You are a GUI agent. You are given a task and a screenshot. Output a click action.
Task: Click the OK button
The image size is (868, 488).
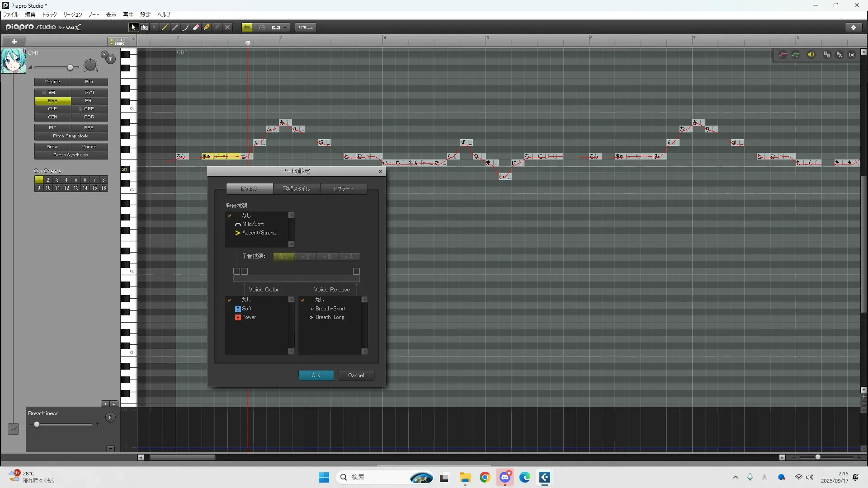point(316,375)
